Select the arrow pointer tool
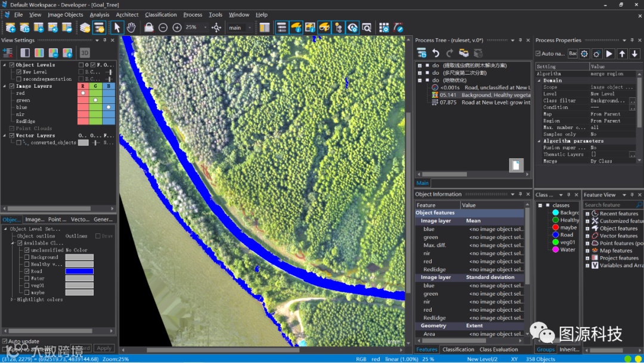 [117, 27]
